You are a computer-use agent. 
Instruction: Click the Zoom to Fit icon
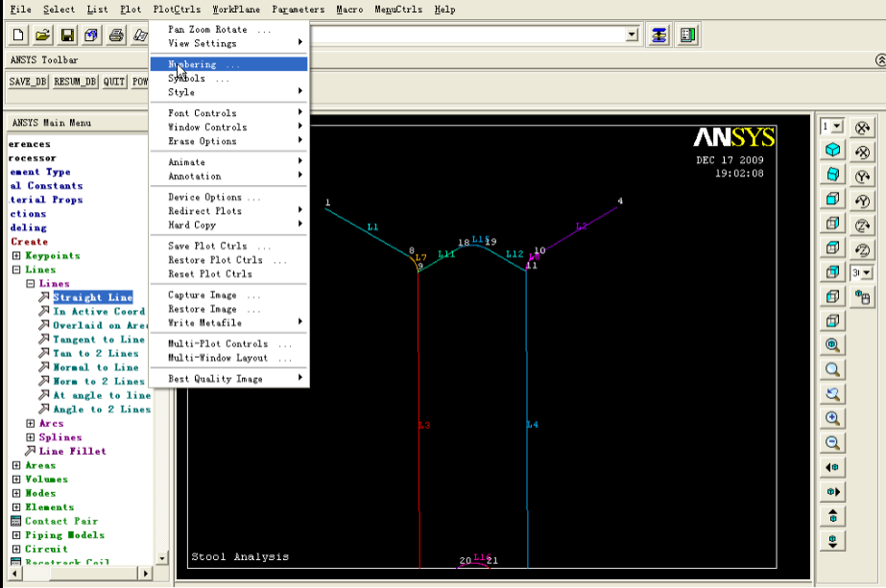click(x=832, y=344)
